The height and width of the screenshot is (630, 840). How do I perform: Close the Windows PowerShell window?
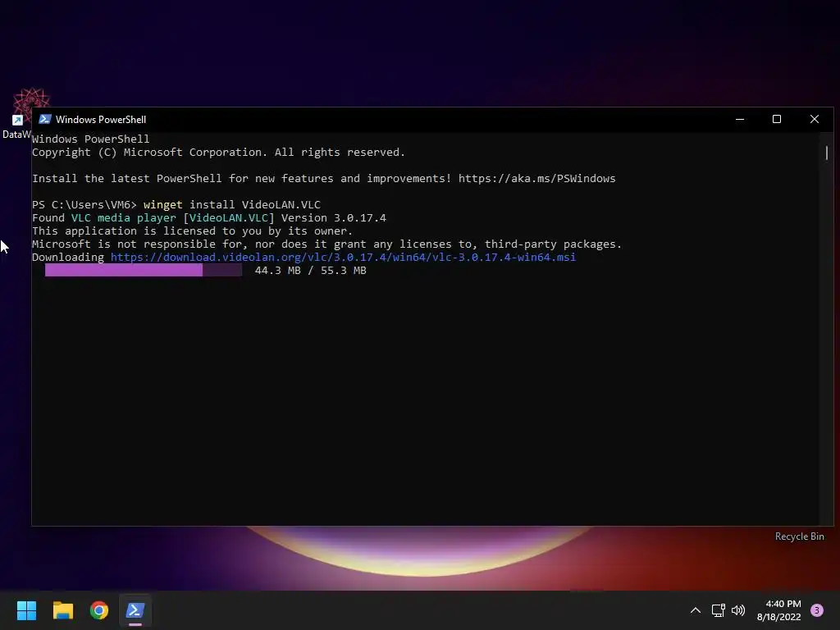tap(815, 119)
